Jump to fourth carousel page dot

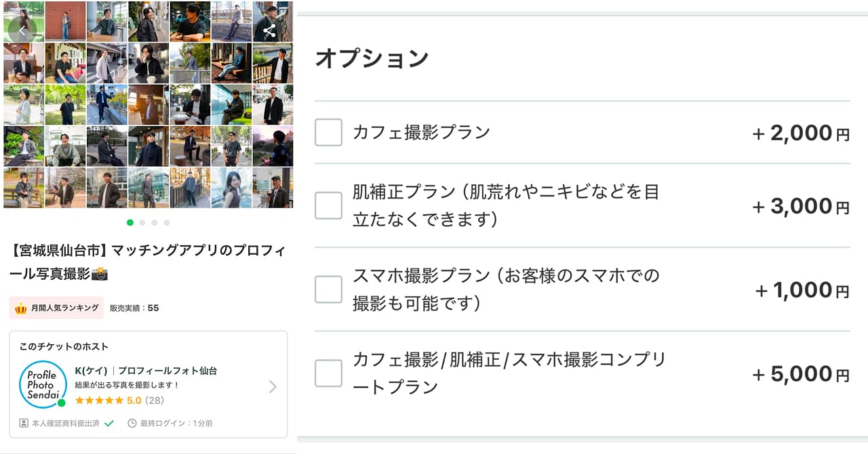[x=167, y=222]
